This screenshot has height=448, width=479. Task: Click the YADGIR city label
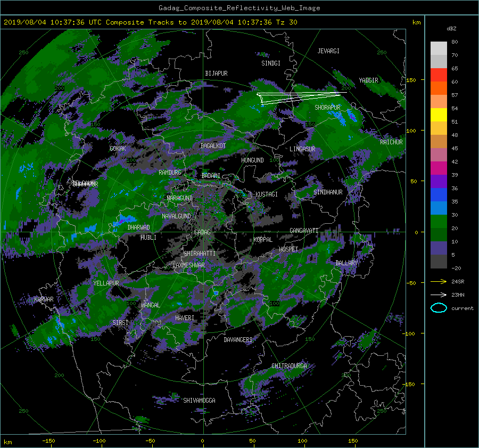click(368, 80)
